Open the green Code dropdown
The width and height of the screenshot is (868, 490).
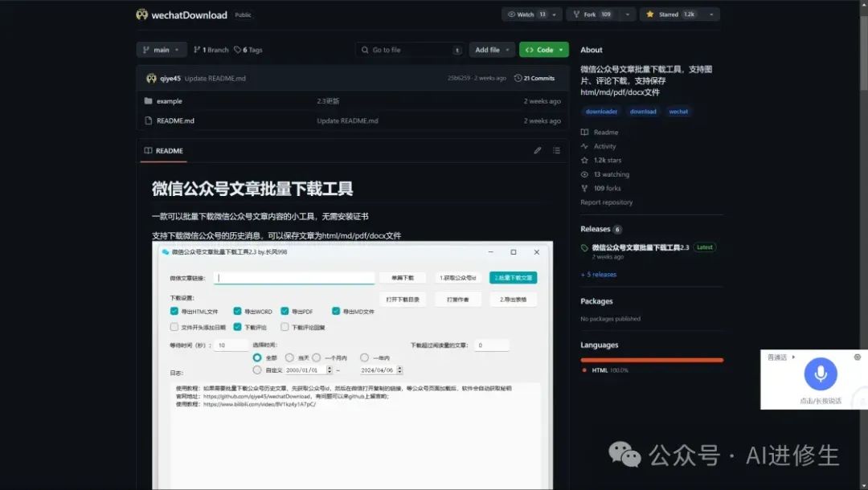543,50
